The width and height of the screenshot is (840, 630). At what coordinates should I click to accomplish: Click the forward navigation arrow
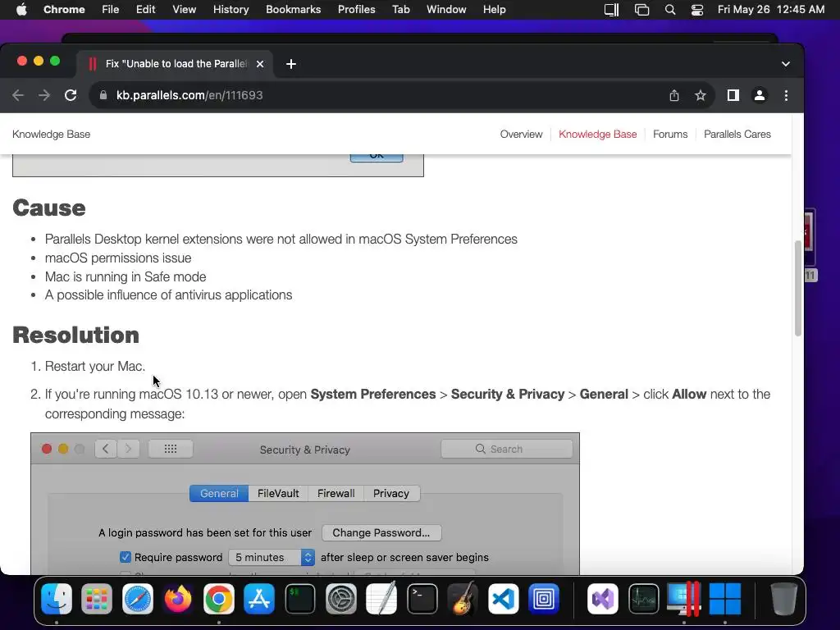click(x=44, y=95)
